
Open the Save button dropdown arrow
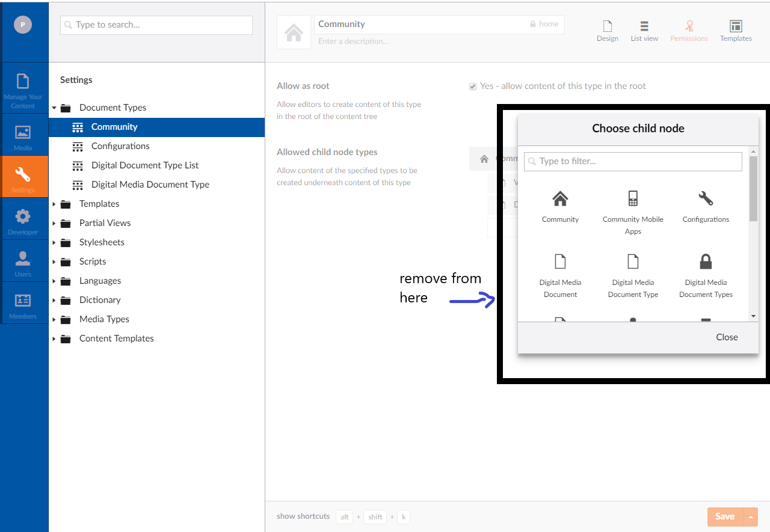point(750,517)
